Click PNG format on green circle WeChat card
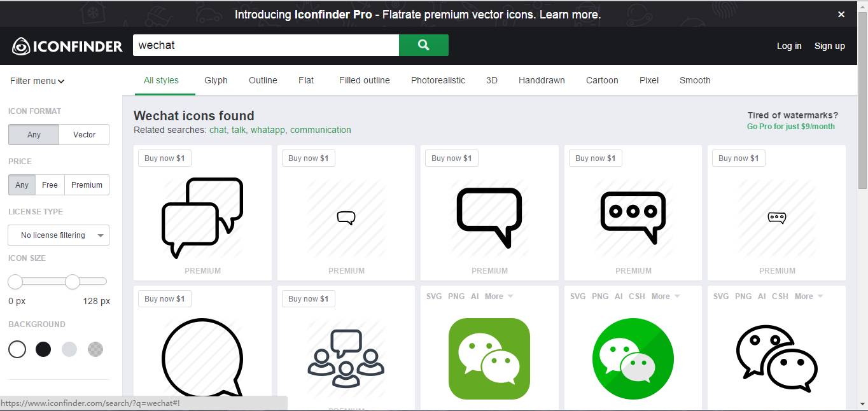 click(600, 296)
